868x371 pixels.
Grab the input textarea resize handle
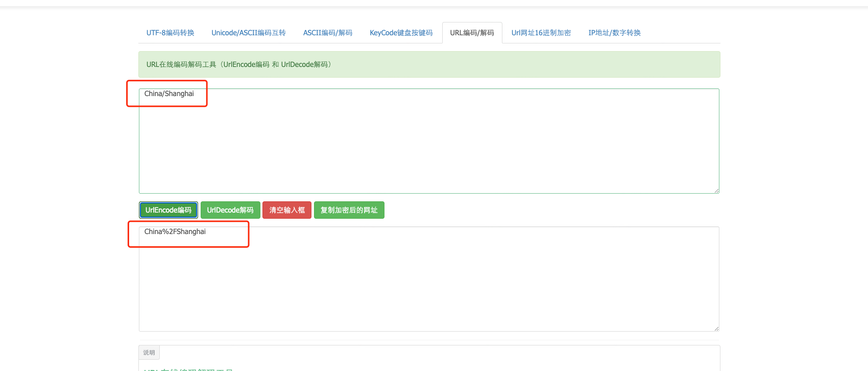716,191
